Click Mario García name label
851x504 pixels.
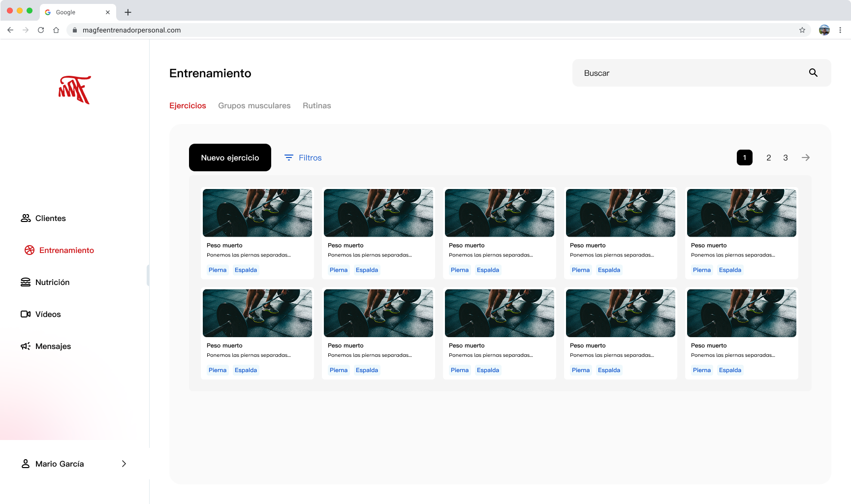60,464
